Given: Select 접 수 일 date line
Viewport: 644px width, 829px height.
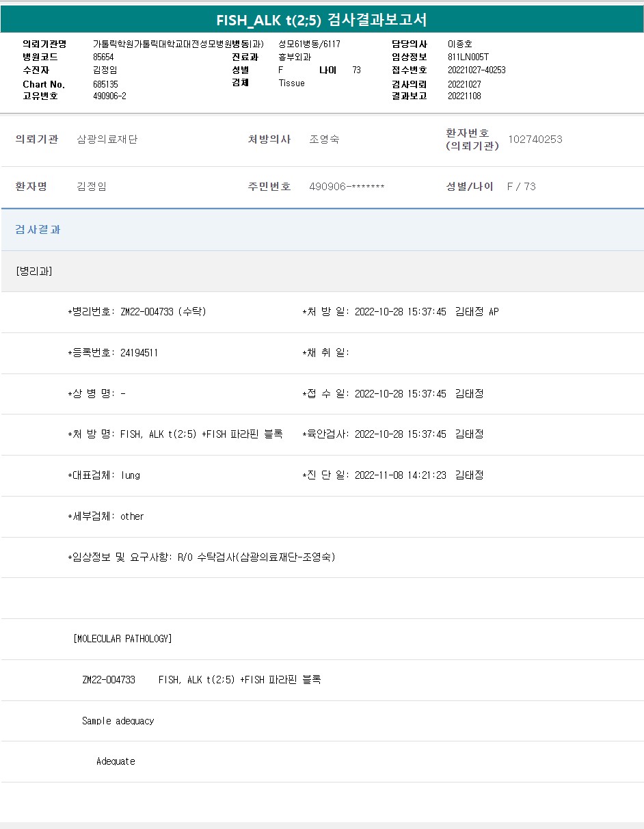Looking at the screenshot, I should click(x=393, y=394).
